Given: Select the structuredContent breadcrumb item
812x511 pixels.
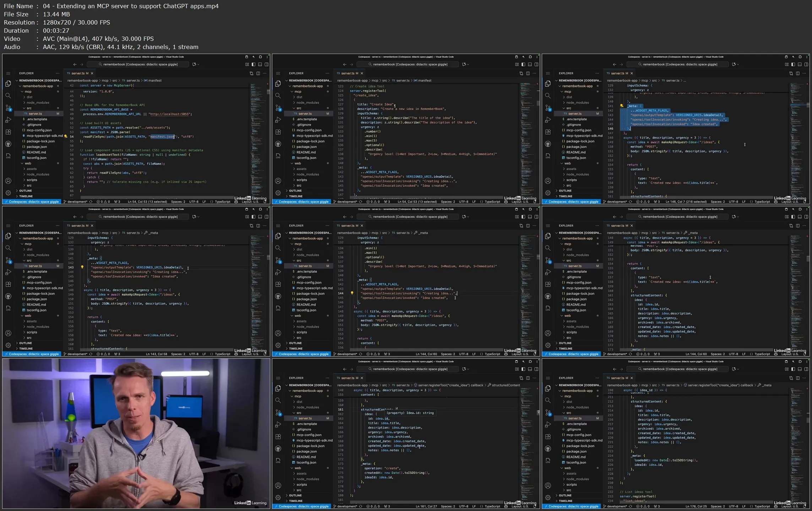Looking at the screenshot, I should (x=506, y=385).
